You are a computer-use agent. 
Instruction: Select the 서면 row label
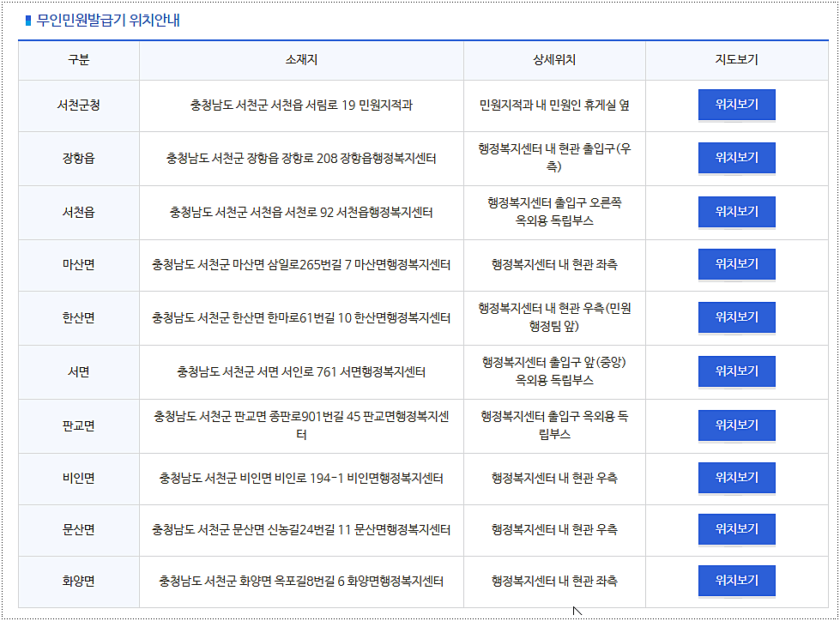(79, 372)
